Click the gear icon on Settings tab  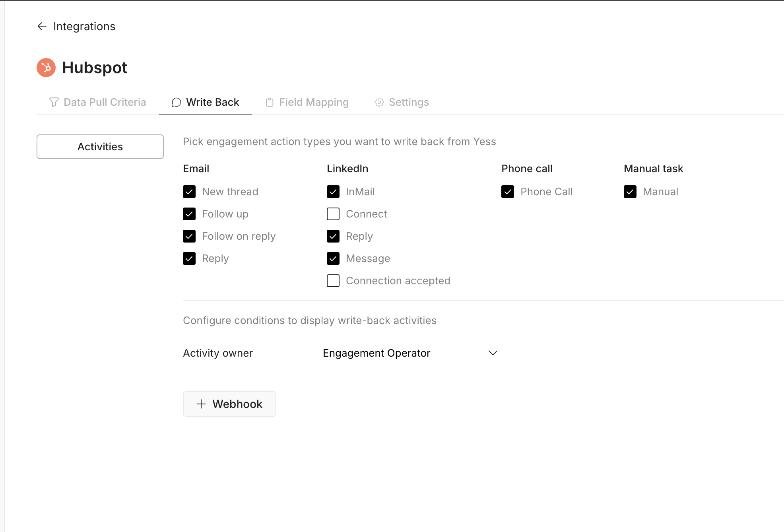(x=379, y=102)
